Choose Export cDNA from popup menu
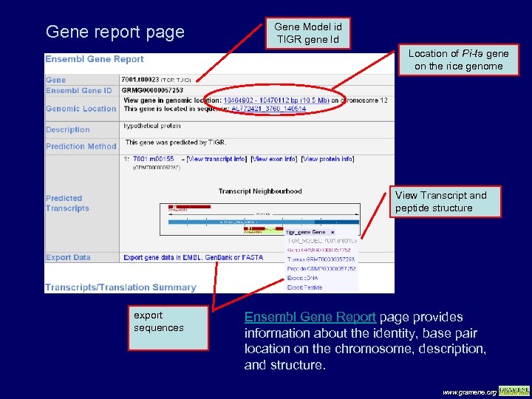 coord(302,279)
